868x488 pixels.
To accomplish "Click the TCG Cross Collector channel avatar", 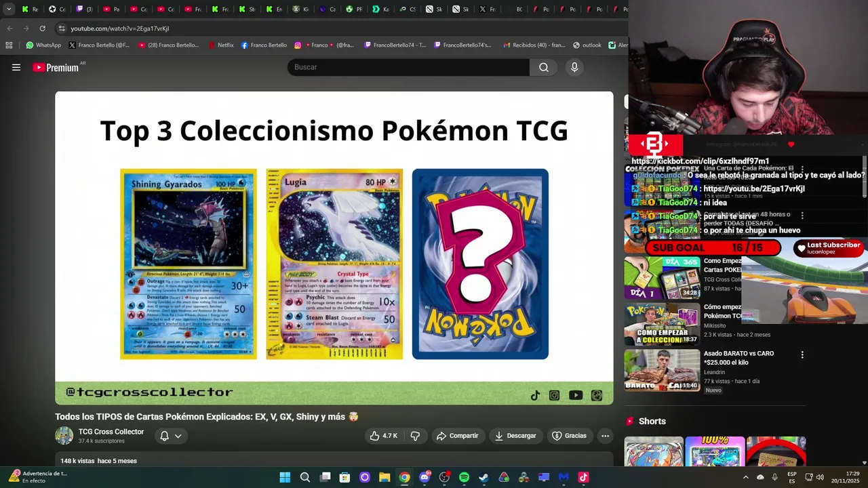I will click(64, 436).
